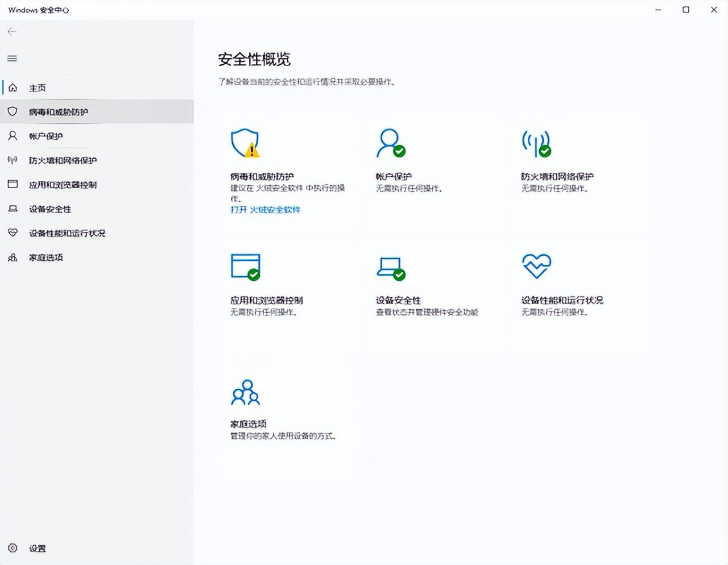Image resolution: width=728 pixels, height=565 pixels.
Task: Click the 病毒和威胁防护 card title
Action: [x=262, y=176]
